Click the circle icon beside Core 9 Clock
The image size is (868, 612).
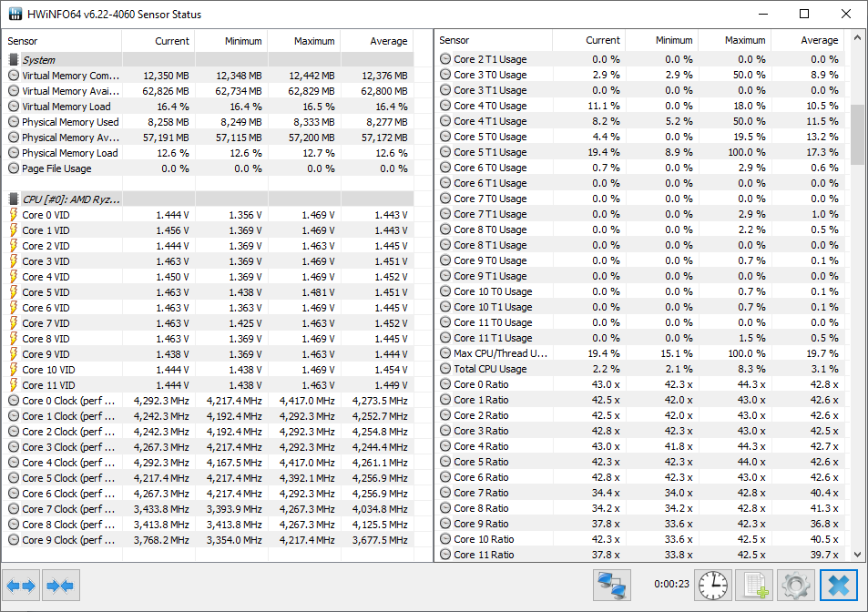[x=14, y=540]
